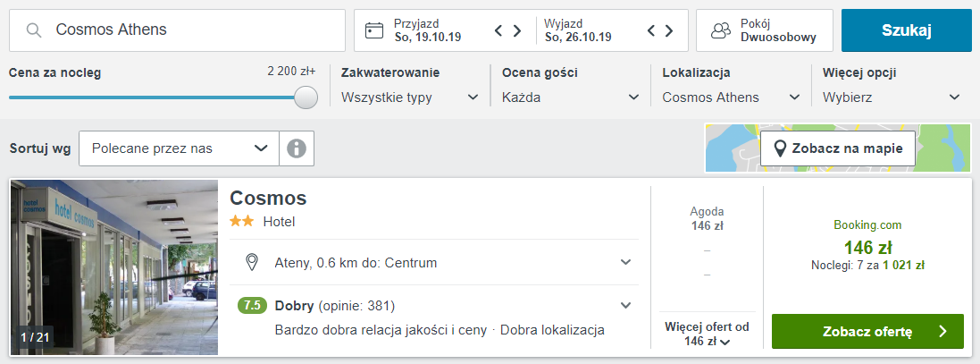Advance check-in date one day

click(x=517, y=30)
